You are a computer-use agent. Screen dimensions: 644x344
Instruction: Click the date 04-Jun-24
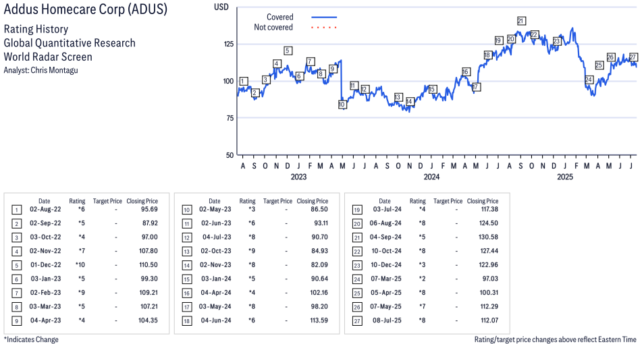[x=215, y=320]
